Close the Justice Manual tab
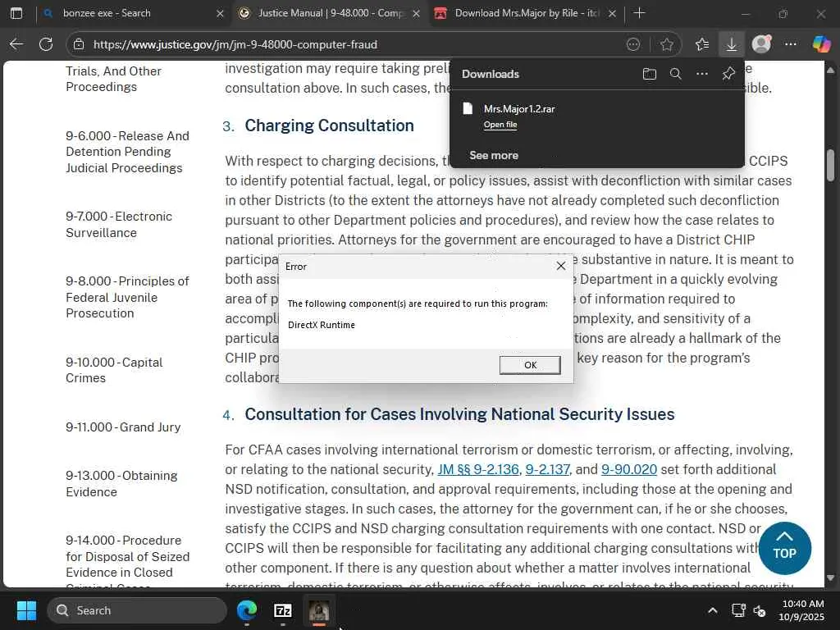This screenshot has width=840, height=630. click(416, 13)
